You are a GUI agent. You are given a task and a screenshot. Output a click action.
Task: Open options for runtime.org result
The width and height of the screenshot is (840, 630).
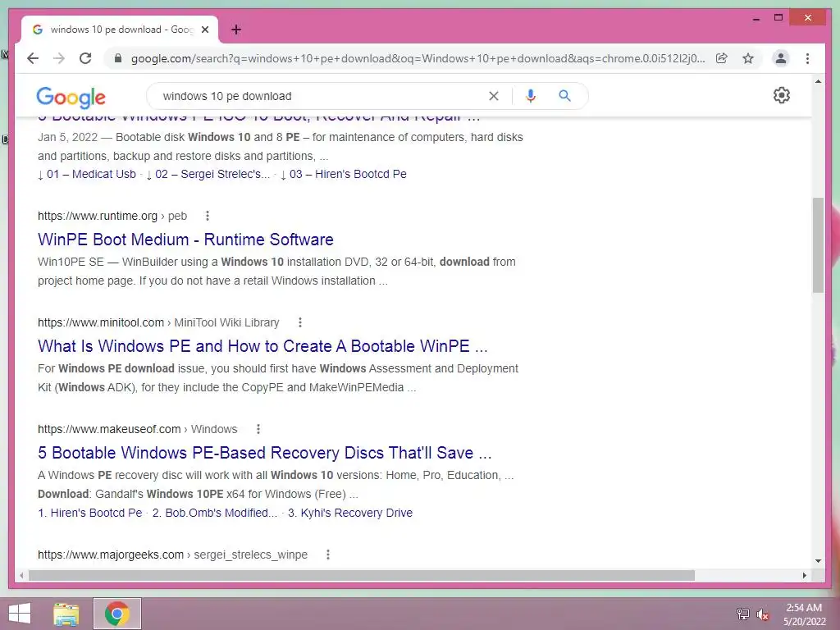coord(208,216)
